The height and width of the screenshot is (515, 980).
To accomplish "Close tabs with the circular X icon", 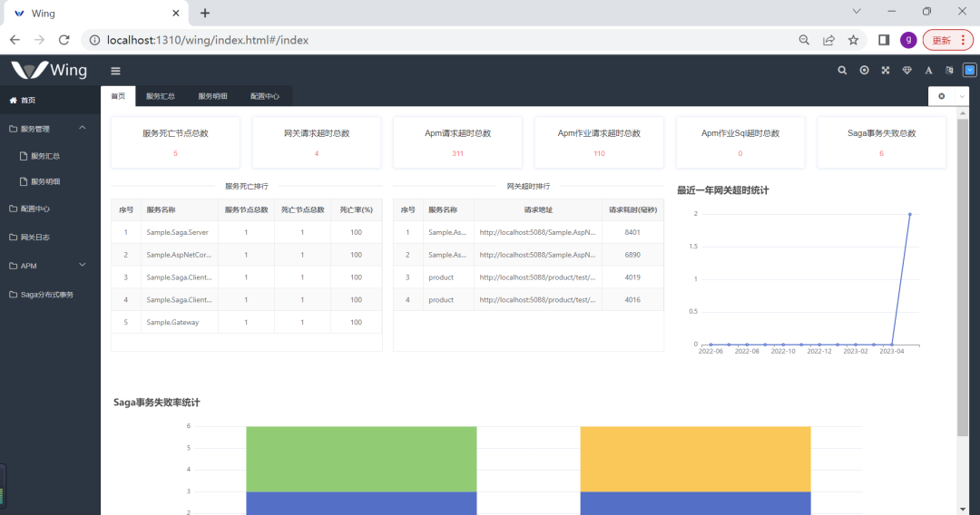I will click(941, 96).
